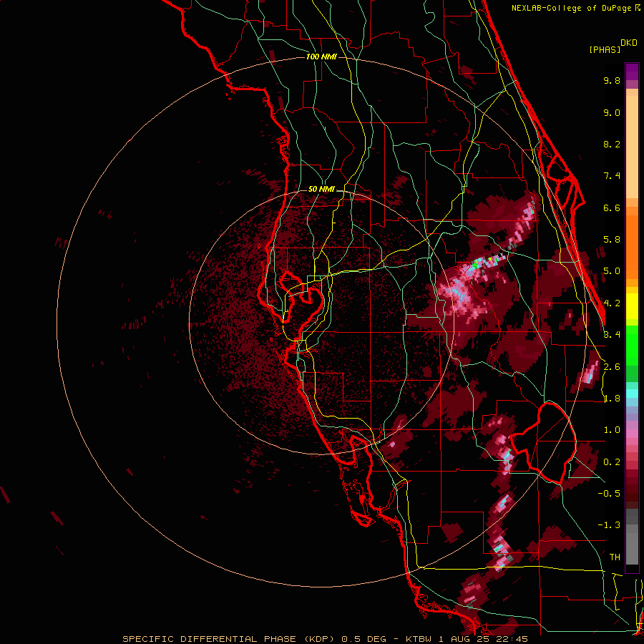Click the 9.0 value on the color scale
Image resolution: width=644 pixels, height=644 pixels.
click(x=612, y=112)
